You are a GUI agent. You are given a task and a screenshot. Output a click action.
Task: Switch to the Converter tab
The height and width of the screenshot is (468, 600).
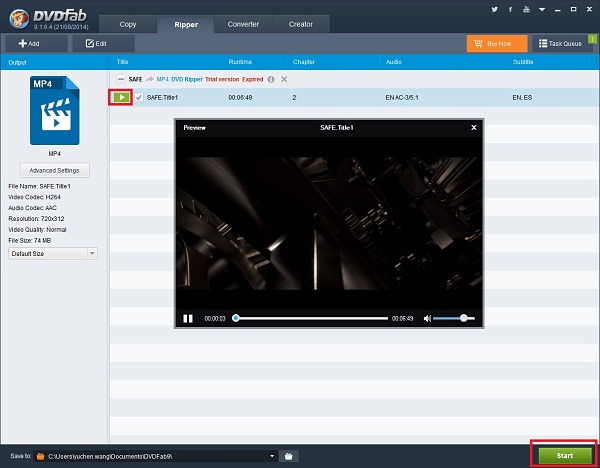pyautogui.click(x=243, y=24)
